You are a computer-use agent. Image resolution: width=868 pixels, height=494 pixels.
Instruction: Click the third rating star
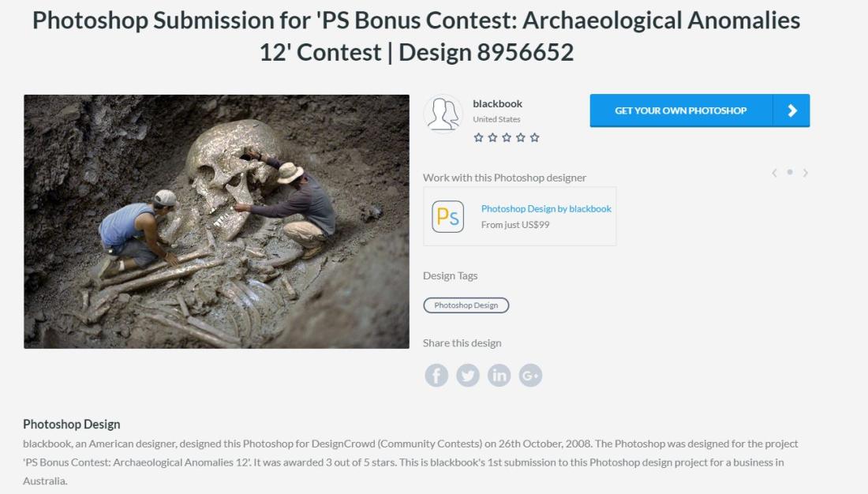(x=507, y=137)
